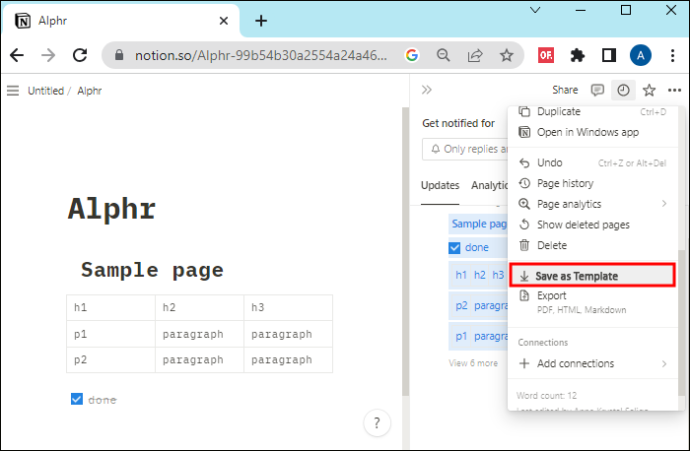Click the h3 table cell
690x451 pixels.
(288, 308)
